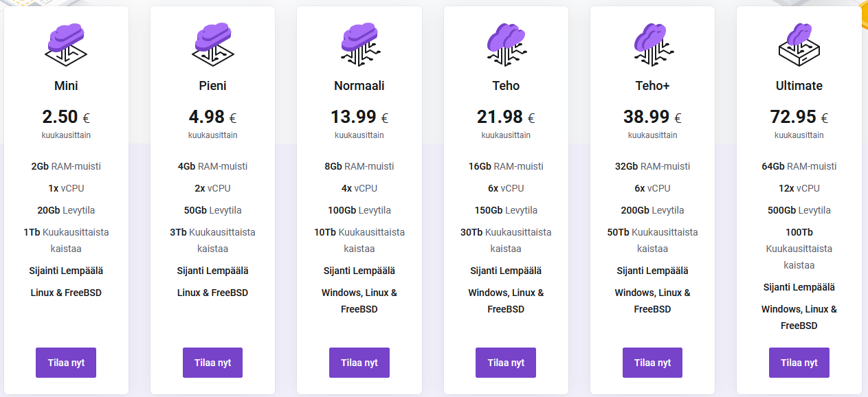868x397 pixels.
Task: Click the Ultimate plan server icon
Action: point(799,45)
